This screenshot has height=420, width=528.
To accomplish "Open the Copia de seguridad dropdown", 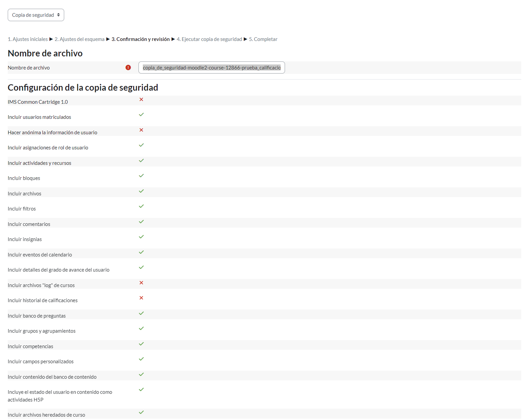I will (36, 15).
